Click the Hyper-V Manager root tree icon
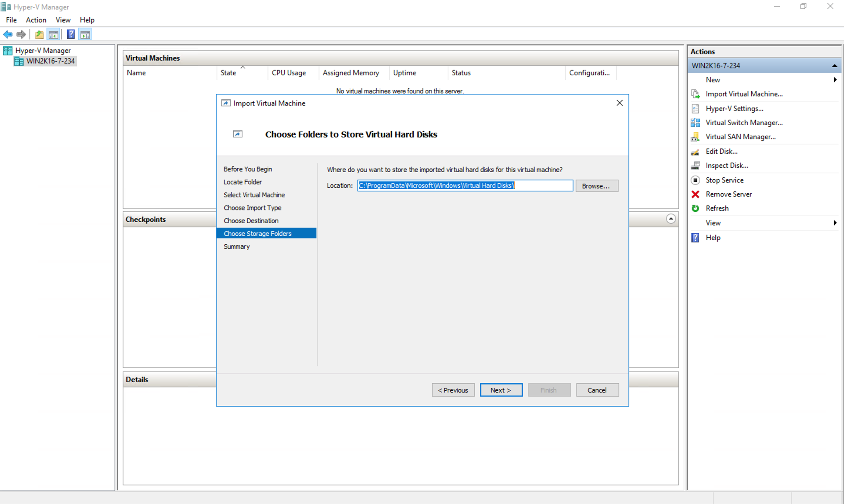This screenshot has width=844, height=504. [x=8, y=51]
